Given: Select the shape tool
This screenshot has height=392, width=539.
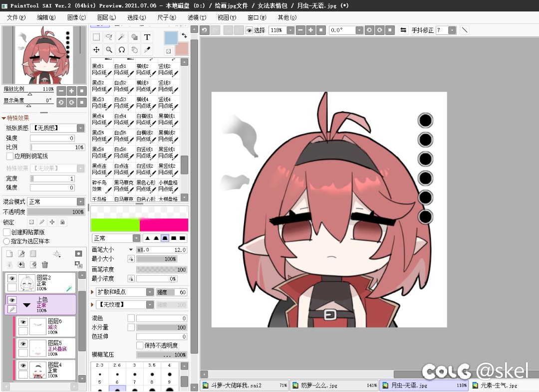Looking at the screenshot, I should [x=134, y=37].
